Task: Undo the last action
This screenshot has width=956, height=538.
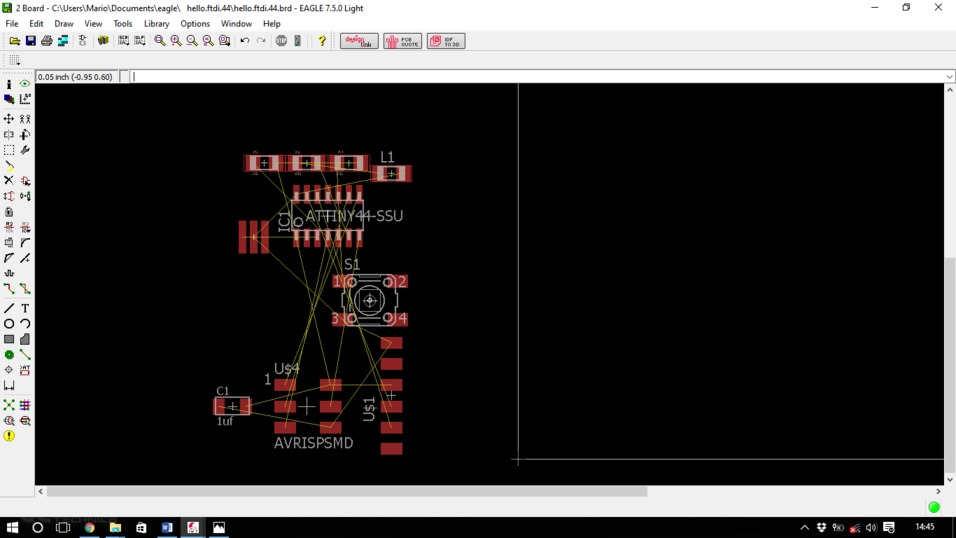Action: 244,41
